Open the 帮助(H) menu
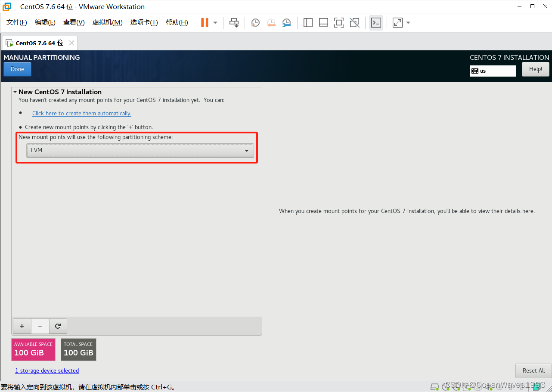 (x=177, y=22)
